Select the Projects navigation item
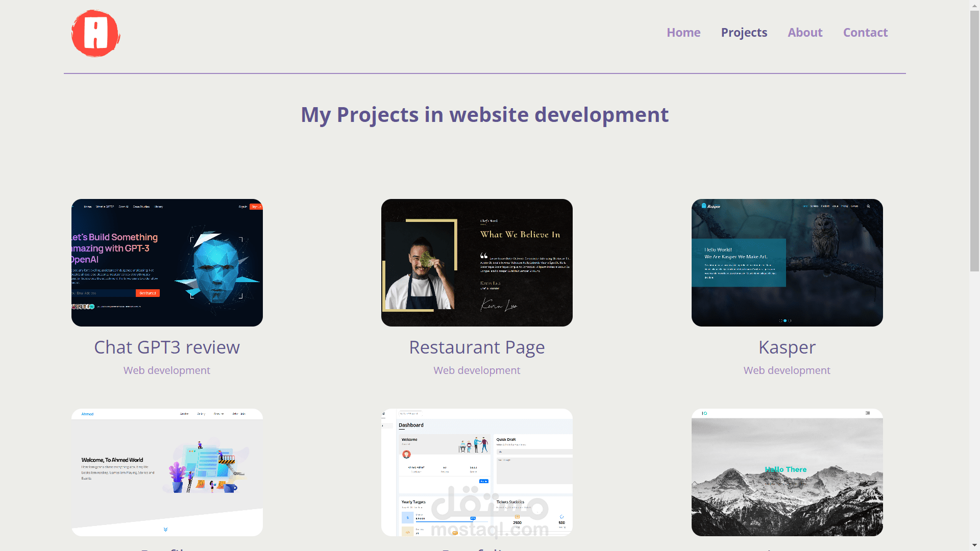This screenshot has height=551, width=980. coord(744,33)
